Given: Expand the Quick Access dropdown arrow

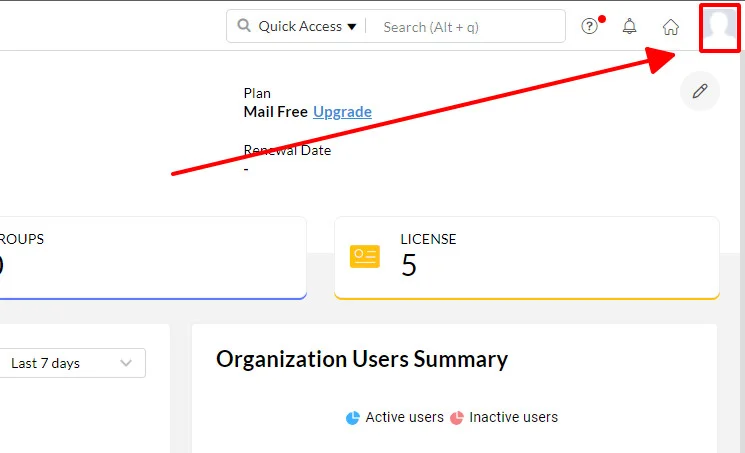Looking at the screenshot, I should [352, 27].
